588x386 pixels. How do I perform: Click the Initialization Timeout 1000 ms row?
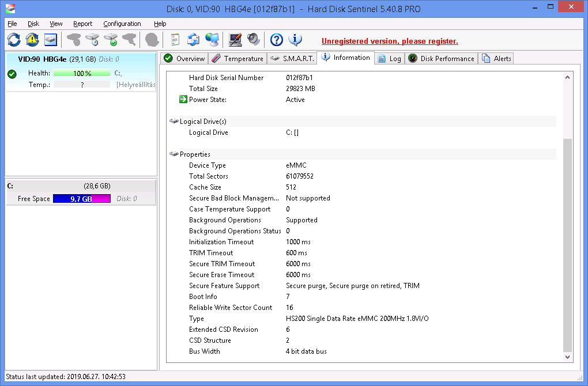(362, 242)
